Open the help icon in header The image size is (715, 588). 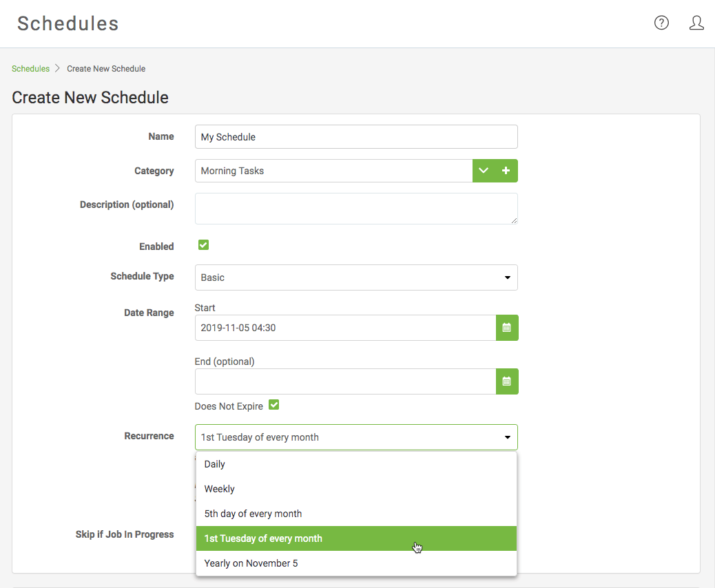(661, 23)
